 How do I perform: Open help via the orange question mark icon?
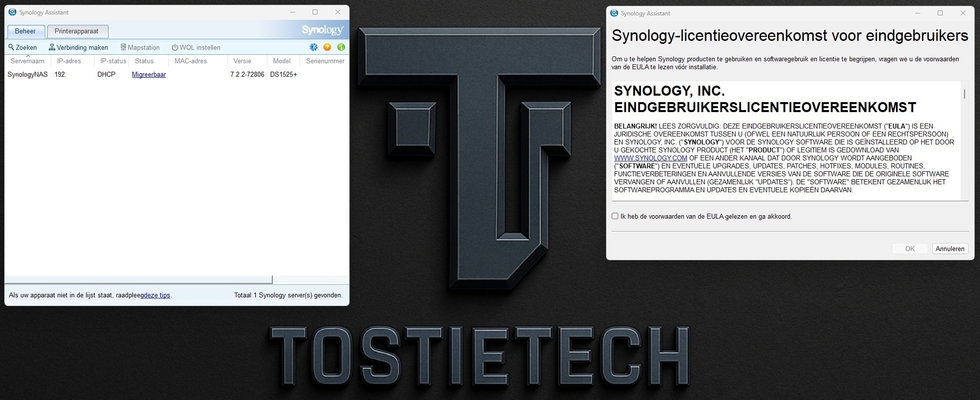coord(327,47)
